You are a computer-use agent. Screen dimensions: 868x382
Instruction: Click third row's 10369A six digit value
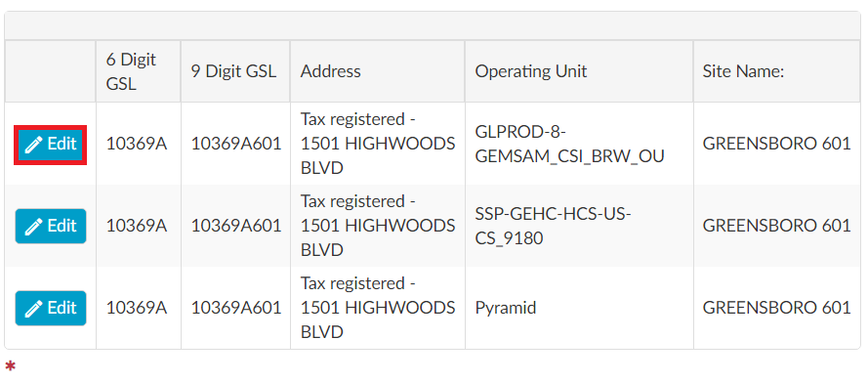coord(137,307)
